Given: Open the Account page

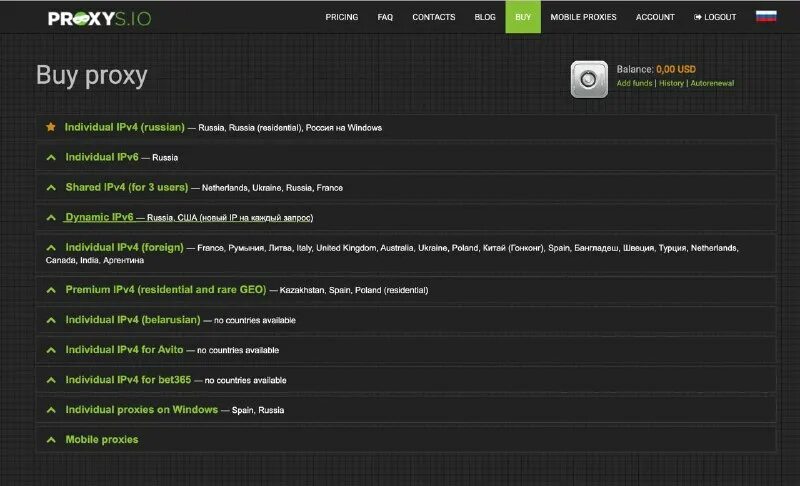Looking at the screenshot, I should tap(655, 17).
